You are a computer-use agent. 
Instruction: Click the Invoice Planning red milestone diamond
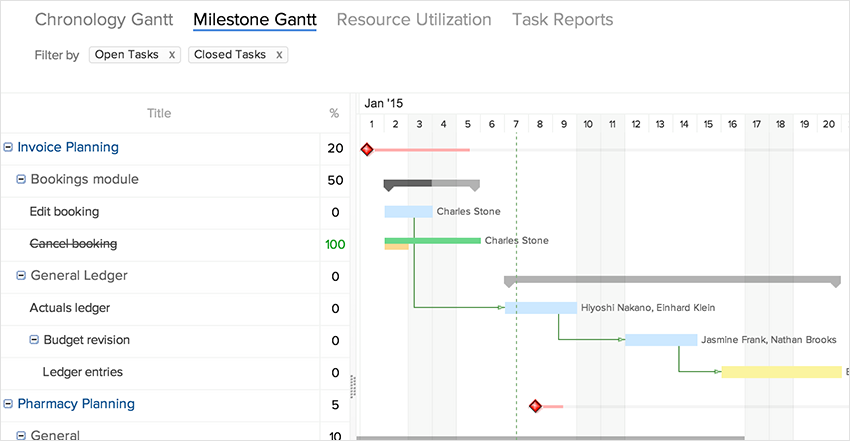(367, 149)
